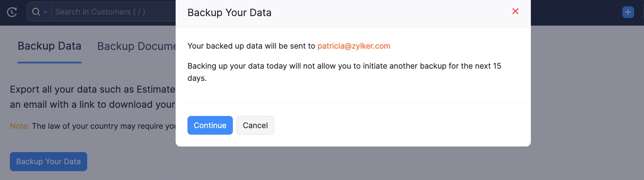
Task: Click the law of your country note text
Action: [104, 126]
